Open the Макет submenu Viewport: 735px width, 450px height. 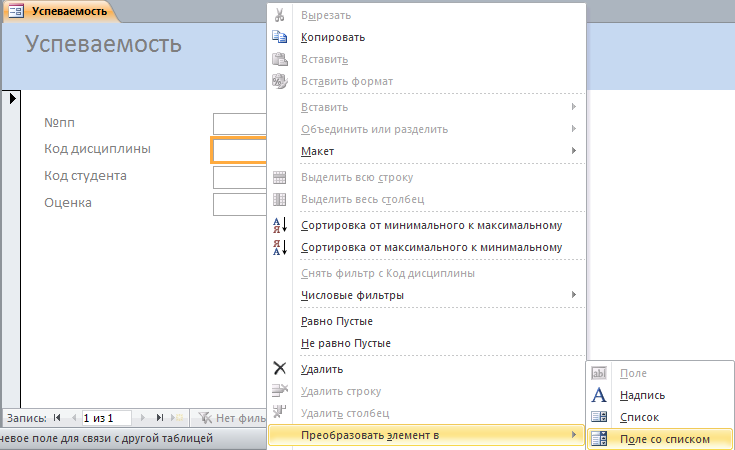click(427, 151)
